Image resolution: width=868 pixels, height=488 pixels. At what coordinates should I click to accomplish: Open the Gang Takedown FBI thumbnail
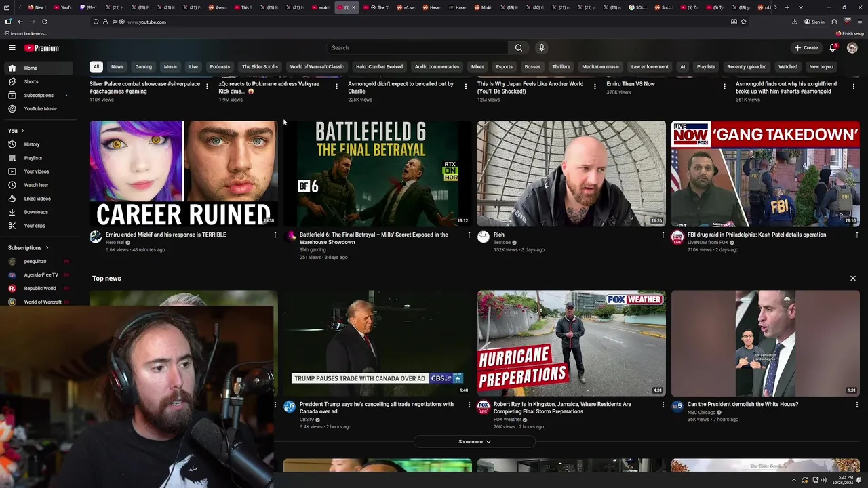[x=766, y=174]
